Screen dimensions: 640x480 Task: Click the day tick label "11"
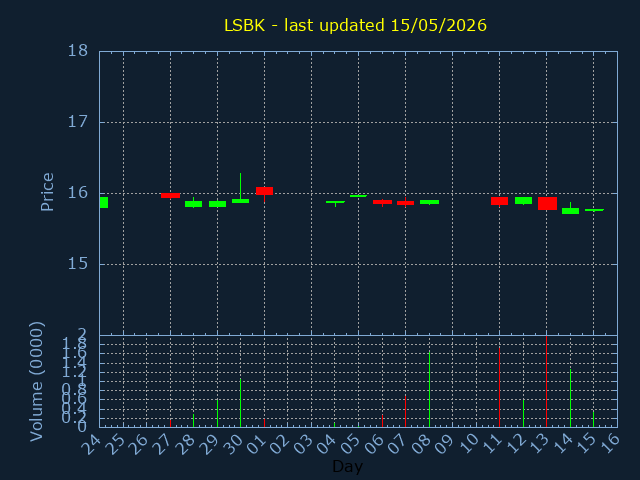pos(491,444)
